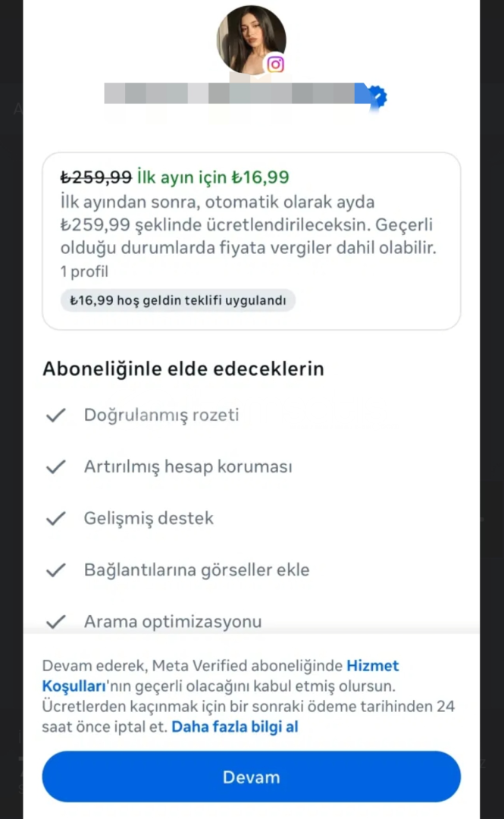
Task: Click checkmark beside Gelişmiş destek
Action: [x=56, y=519]
